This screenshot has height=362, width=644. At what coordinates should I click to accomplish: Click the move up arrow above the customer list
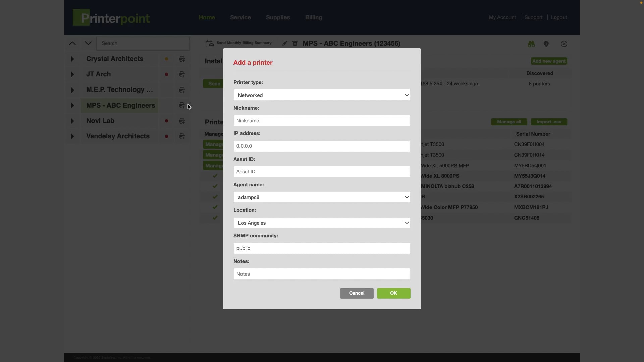72,43
